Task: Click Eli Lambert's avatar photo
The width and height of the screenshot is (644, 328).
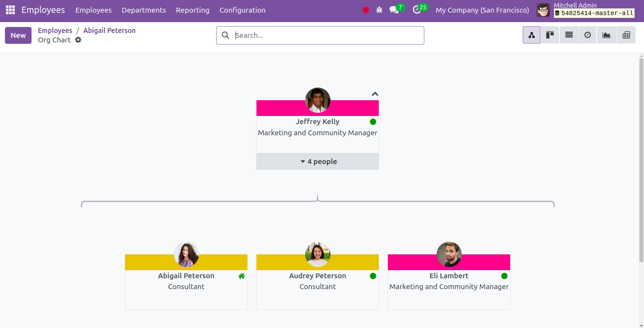Action: (449, 254)
